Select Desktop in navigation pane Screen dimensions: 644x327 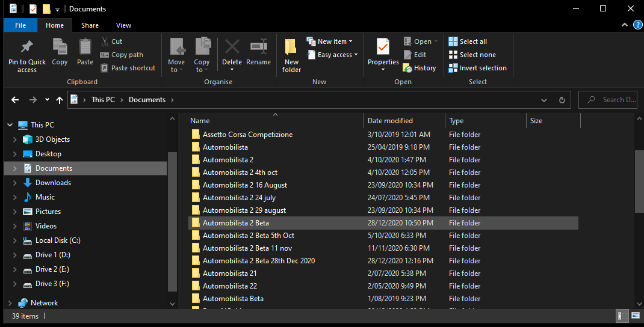(48, 154)
